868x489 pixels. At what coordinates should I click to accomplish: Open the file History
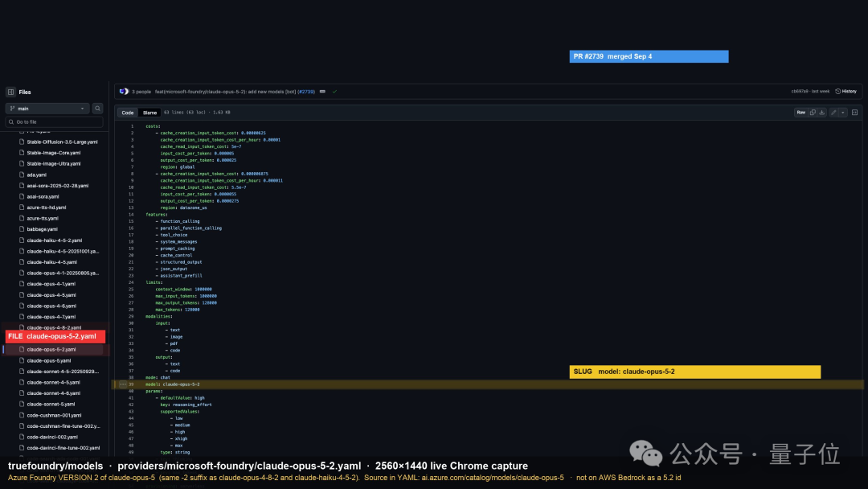tap(845, 92)
